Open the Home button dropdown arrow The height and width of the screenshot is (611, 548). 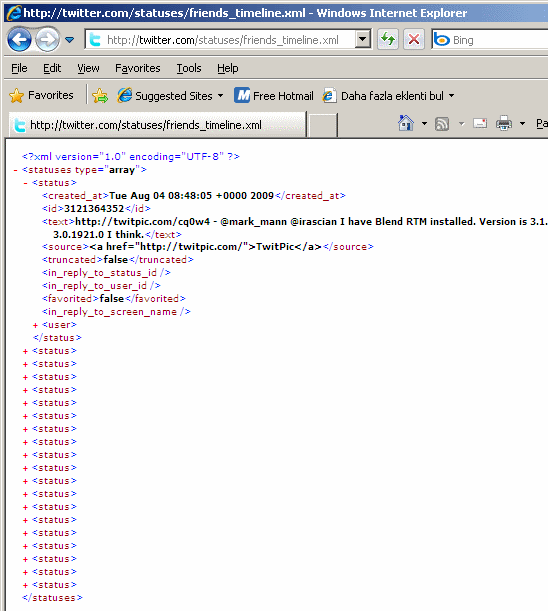(x=424, y=124)
